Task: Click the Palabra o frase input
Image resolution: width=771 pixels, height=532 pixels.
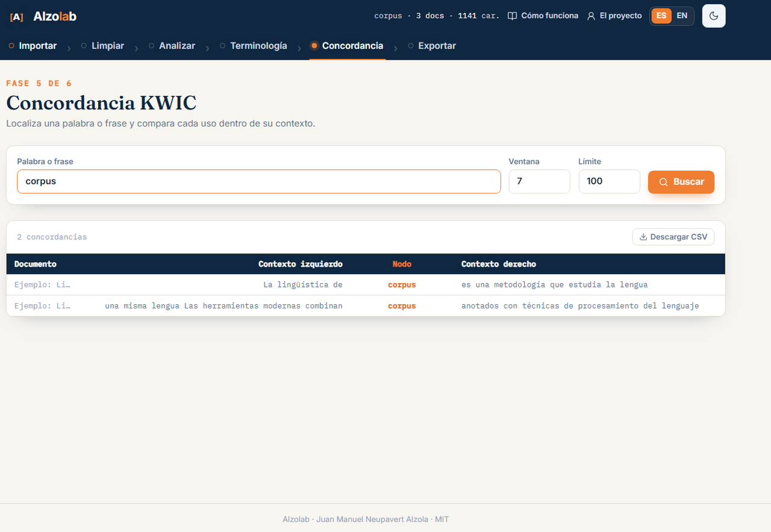Action: coord(259,181)
